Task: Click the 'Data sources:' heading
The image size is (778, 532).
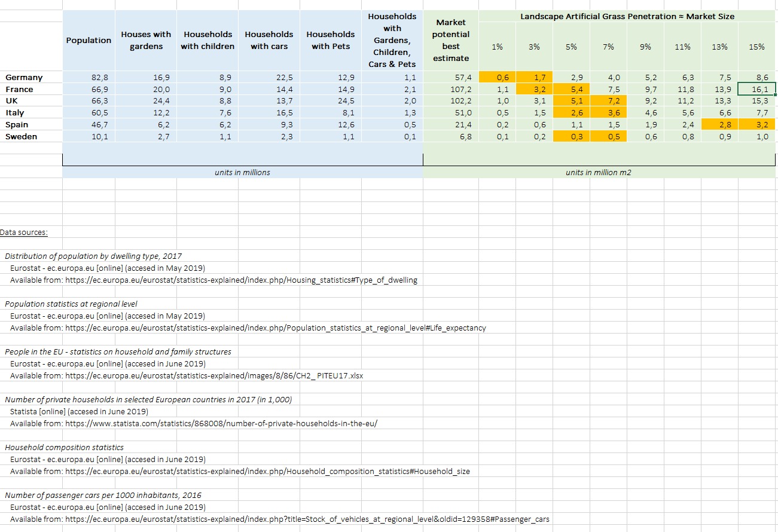Action: click(24, 232)
